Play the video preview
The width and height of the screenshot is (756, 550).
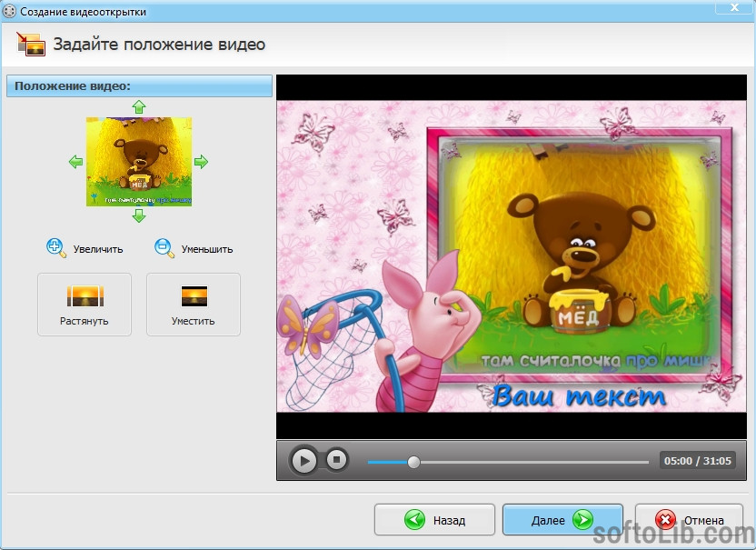pyautogui.click(x=303, y=461)
